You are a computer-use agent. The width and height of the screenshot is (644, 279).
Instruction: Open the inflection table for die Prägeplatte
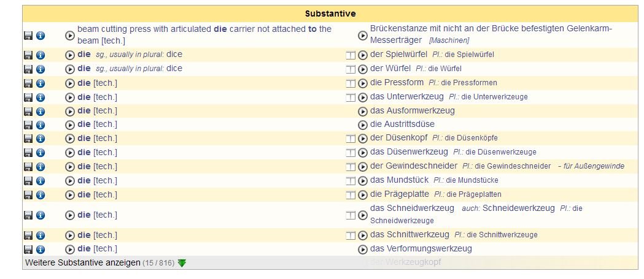[351, 195]
